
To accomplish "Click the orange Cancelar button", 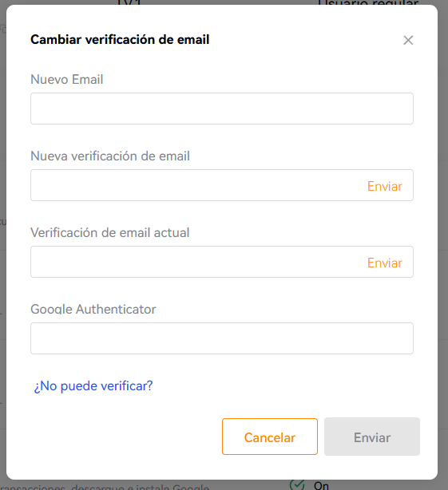I will click(x=270, y=437).
